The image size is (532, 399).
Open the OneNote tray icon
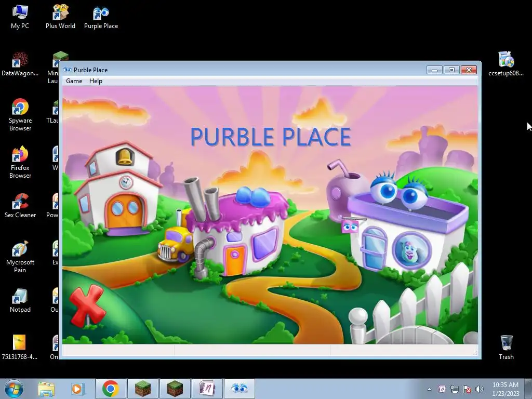coord(442,389)
